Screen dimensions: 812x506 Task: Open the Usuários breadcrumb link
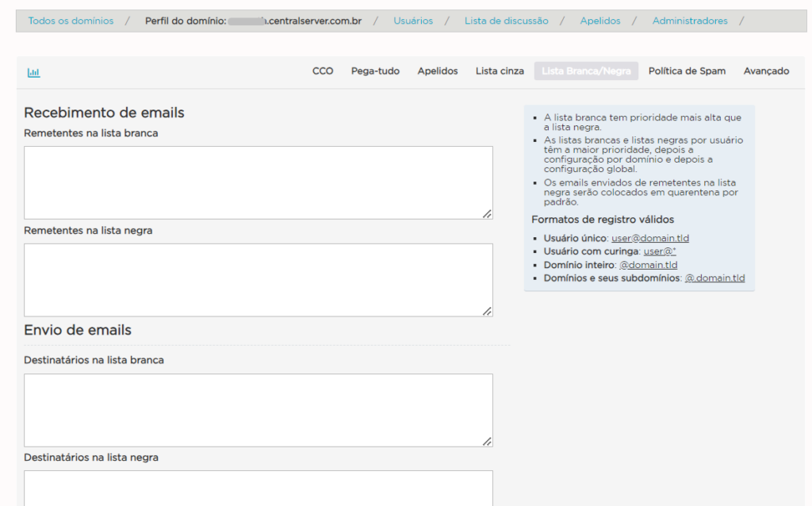click(413, 21)
